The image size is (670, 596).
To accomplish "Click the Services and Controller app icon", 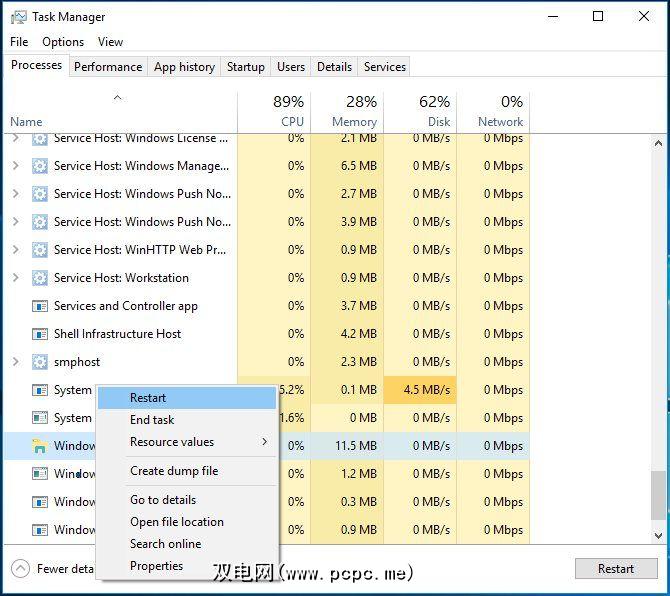I will pyautogui.click(x=40, y=306).
